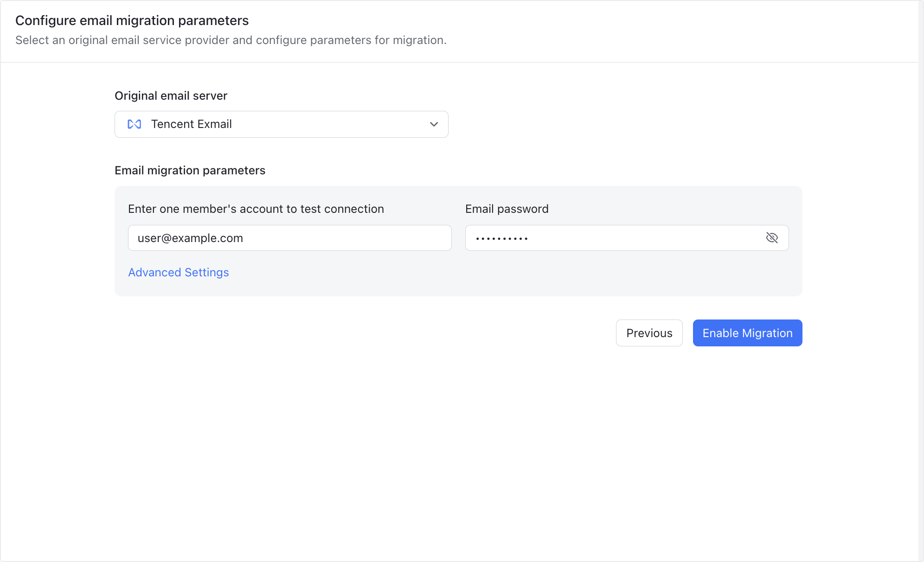Toggle password visibility eye icon
Image resolution: width=924 pixels, height=562 pixels.
[771, 238]
